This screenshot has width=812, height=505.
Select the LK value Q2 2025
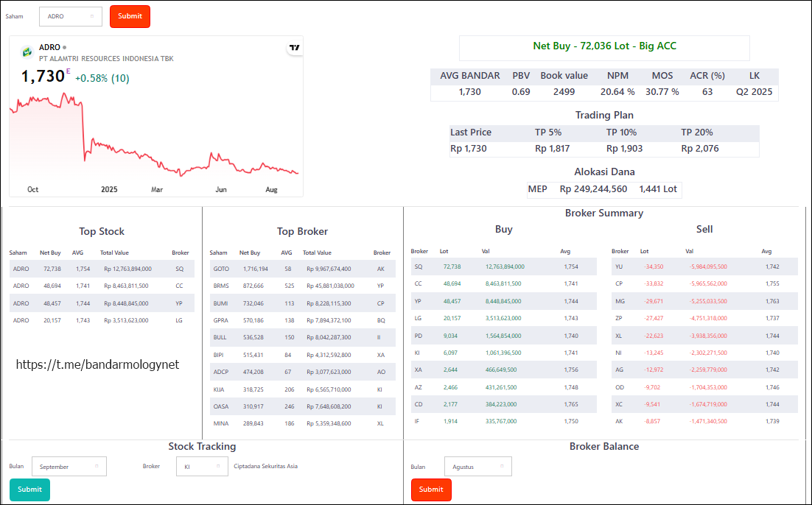(x=754, y=91)
